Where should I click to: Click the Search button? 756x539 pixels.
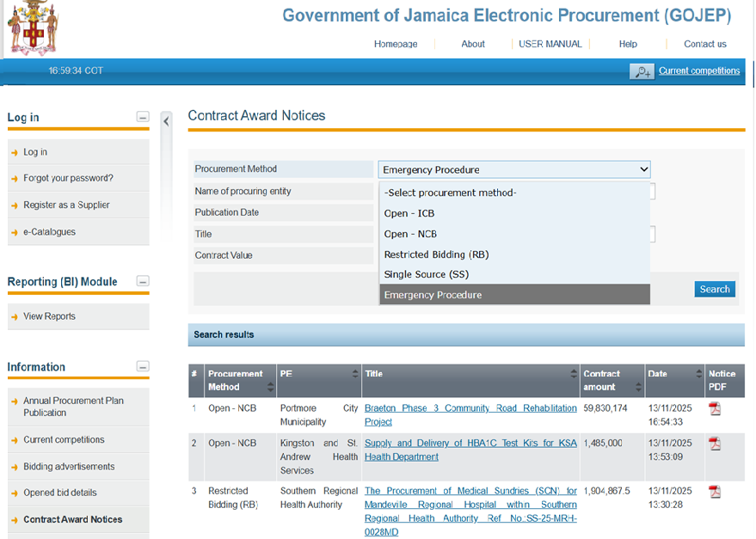click(x=715, y=289)
